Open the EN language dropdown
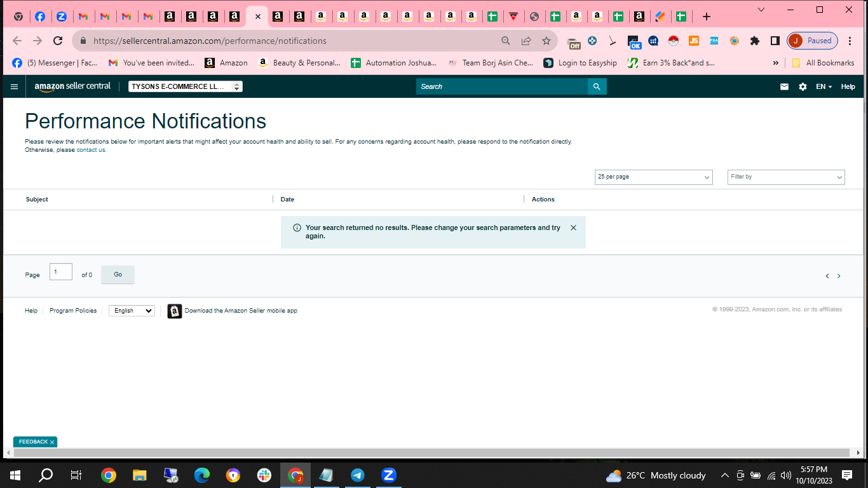 [x=824, y=86]
